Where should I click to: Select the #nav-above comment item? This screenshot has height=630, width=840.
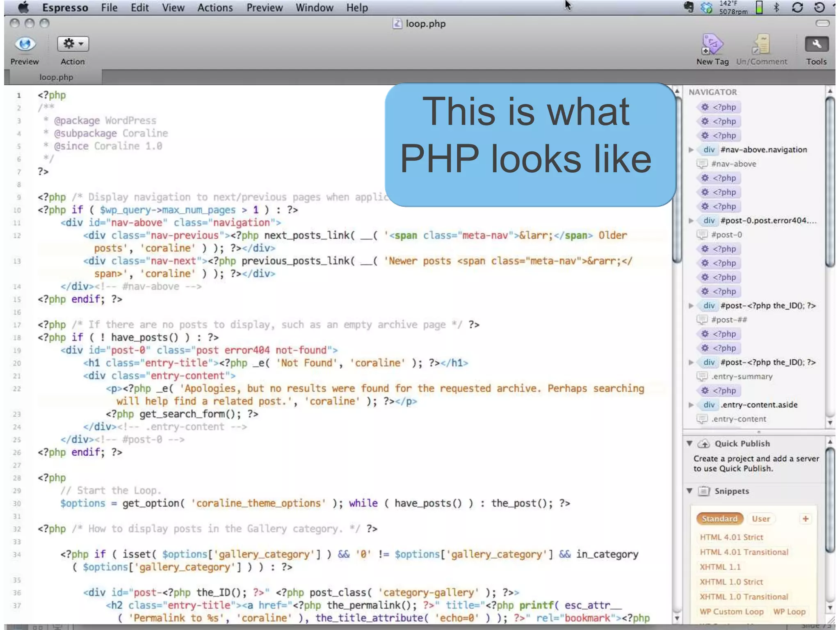click(726, 164)
